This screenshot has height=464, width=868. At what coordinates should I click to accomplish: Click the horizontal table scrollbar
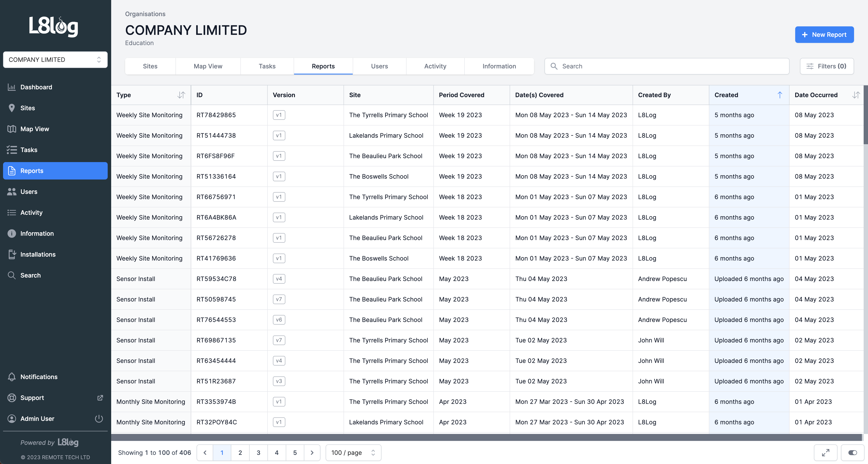click(x=487, y=437)
